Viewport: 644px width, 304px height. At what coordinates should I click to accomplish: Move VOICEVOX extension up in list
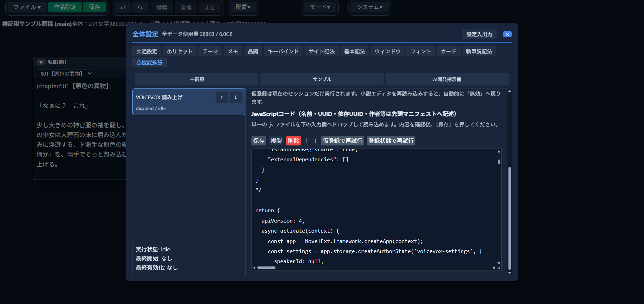tap(222, 97)
